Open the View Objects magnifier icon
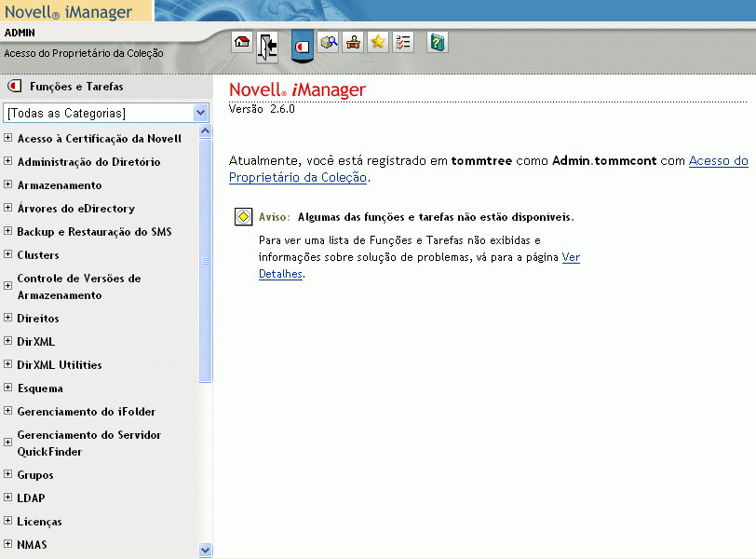Screen dimensions: 756x559 click(x=328, y=42)
